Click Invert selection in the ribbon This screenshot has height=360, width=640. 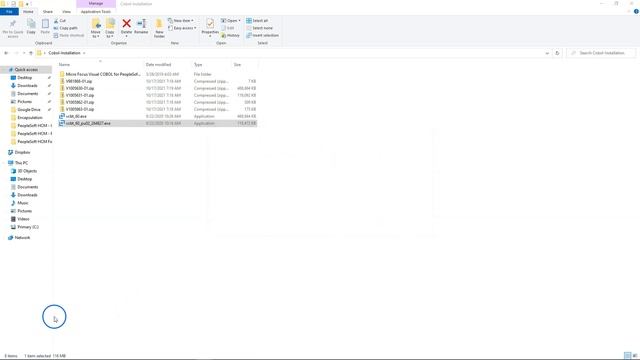click(262, 36)
